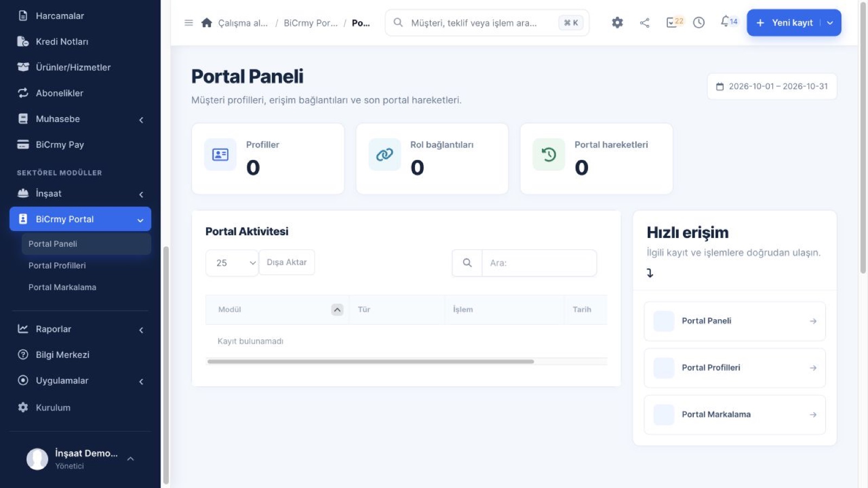Open Abonelikler in the sidebar
The image size is (868, 488).
point(80,93)
